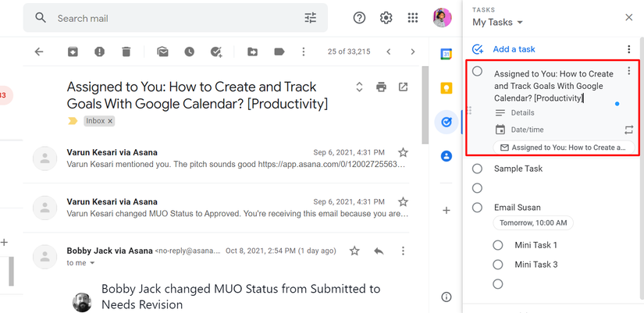The width and height of the screenshot is (644, 313).
Task: Open the Tasks list options menu
Action: tap(628, 49)
